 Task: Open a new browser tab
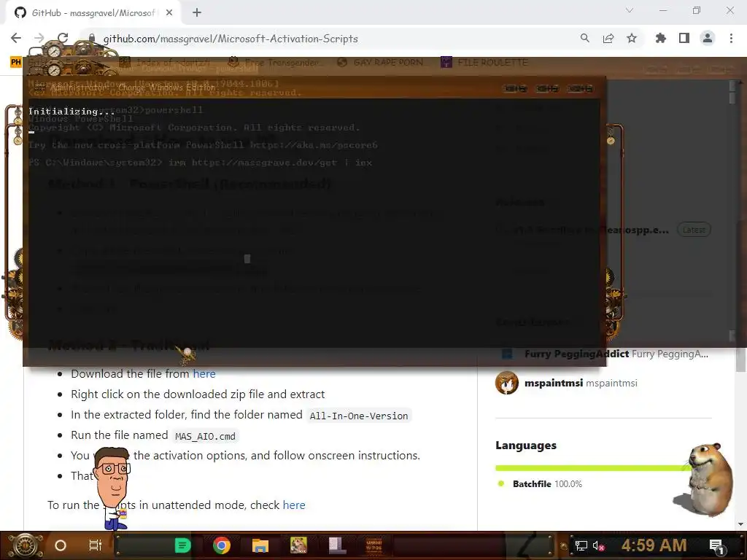[197, 13]
